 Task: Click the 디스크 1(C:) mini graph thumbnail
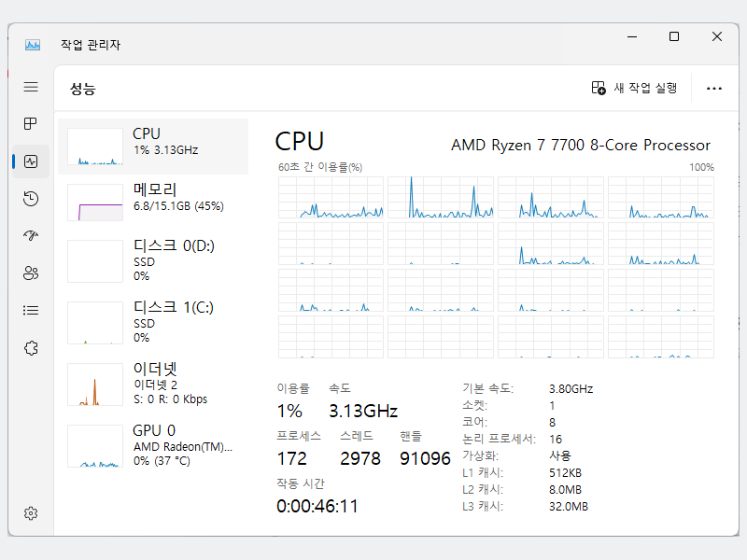(95, 323)
